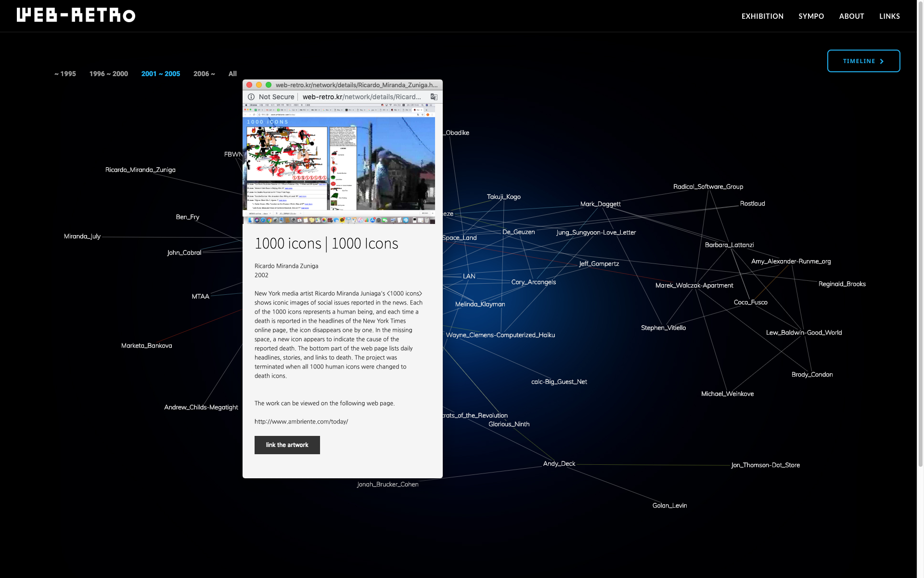Viewport: 924px width, 578px height.
Task: Click the 1000 icons artwork screenshot thumbnail
Action: click(x=339, y=164)
